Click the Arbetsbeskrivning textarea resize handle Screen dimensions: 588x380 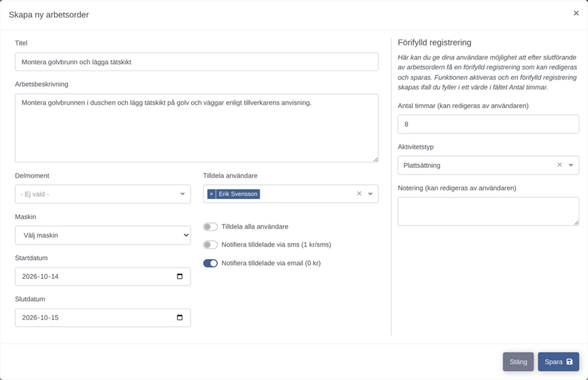(x=375, y=159)
